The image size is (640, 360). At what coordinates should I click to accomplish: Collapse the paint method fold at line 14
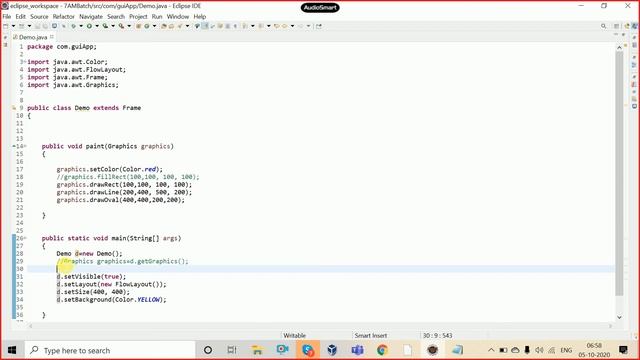pos(24,146)
